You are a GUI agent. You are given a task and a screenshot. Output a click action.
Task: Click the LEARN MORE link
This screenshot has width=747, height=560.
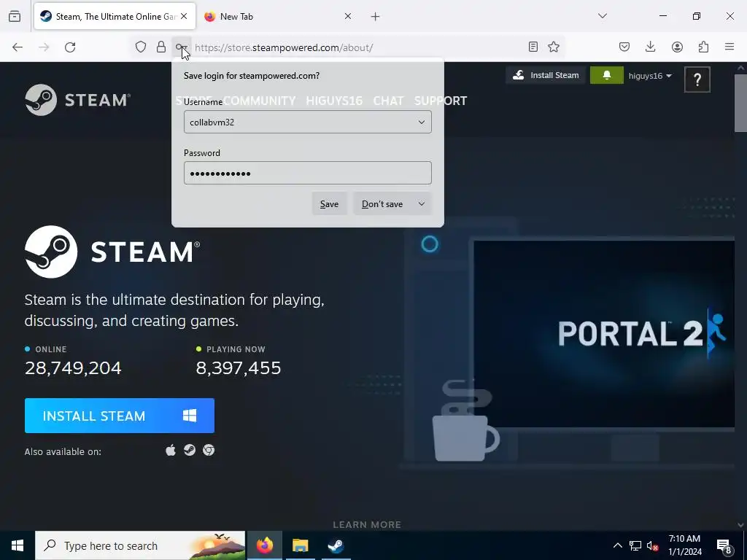[367, 525]
